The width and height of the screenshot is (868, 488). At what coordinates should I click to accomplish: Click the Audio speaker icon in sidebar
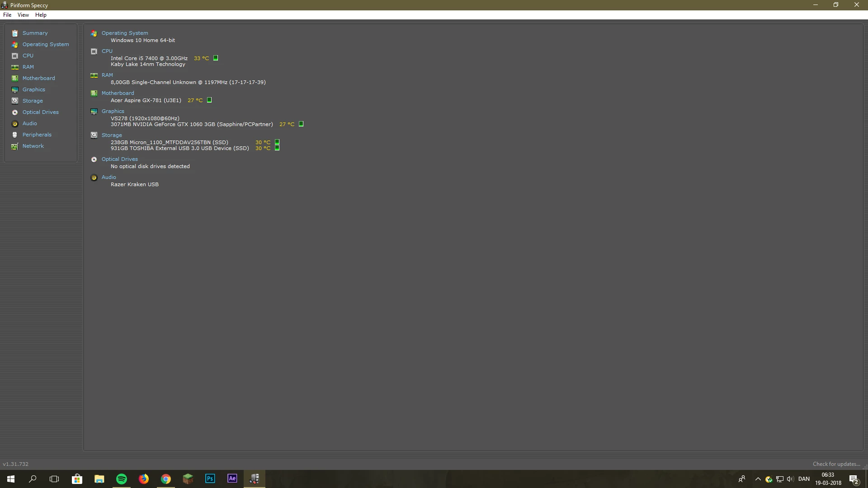pyautogui.click(x=15, y=124)
